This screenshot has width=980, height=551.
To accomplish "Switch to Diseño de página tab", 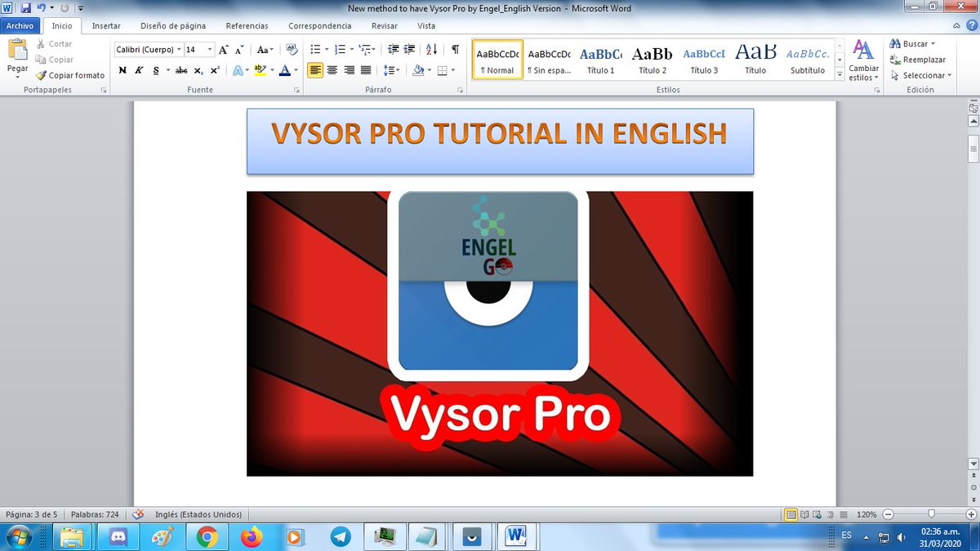I will (x=173, y=26).
